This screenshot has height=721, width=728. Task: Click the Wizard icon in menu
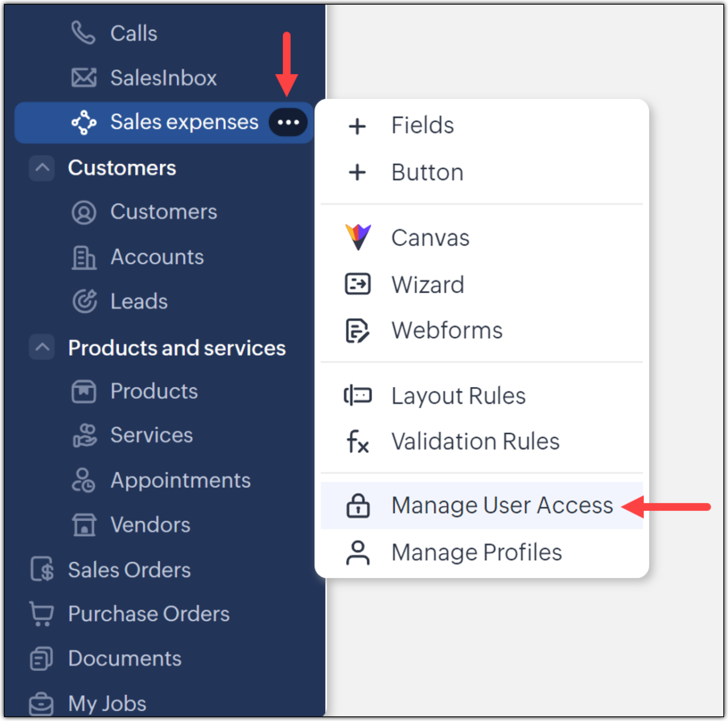click(357, 284)
